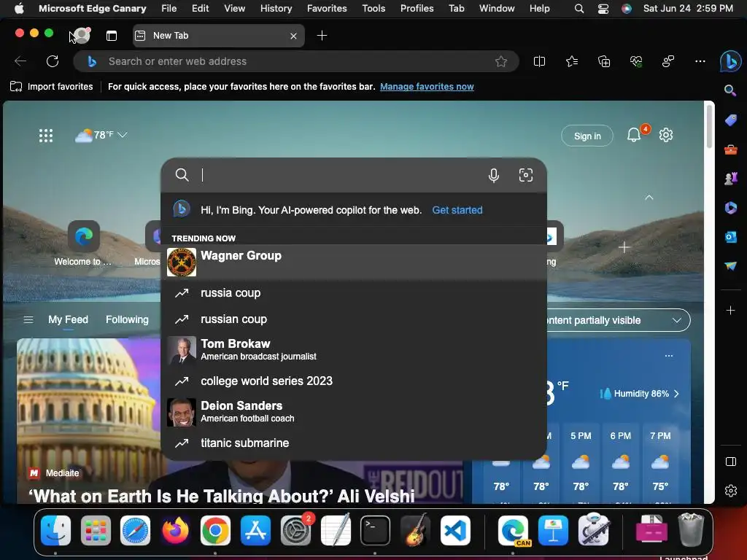Select russia coup suggestion
The image size is (747, 560).
pyautogui.click(x=354, y=293)
